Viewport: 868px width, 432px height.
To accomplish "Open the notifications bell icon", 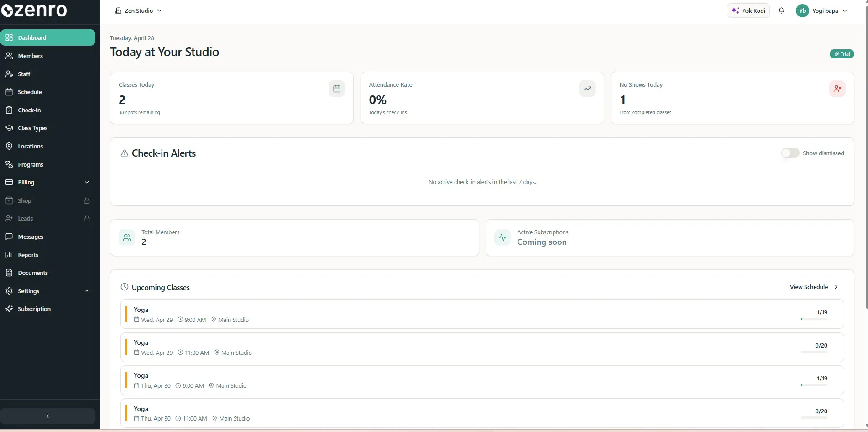I will [x=781, y=11].
